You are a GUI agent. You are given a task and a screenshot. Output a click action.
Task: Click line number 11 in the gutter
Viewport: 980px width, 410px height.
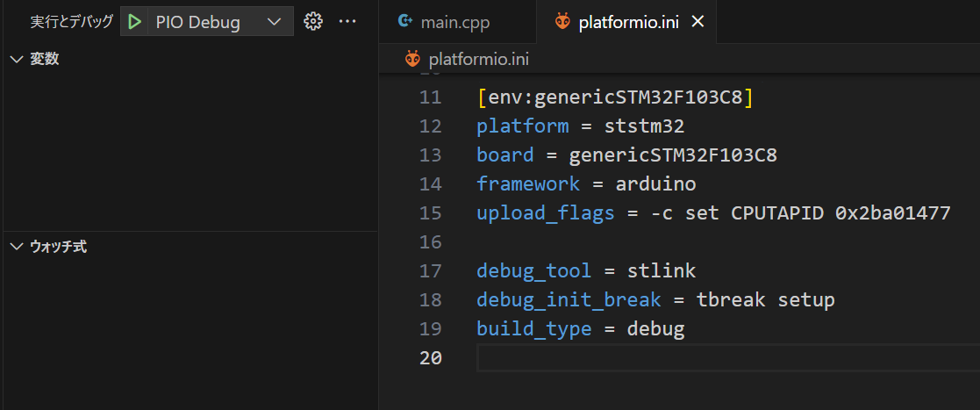click(431, 98)
